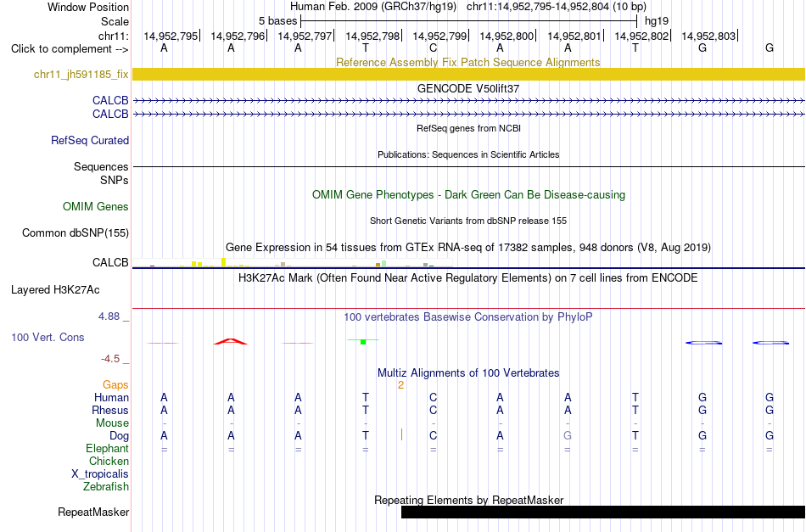
Task: Click 'Publications: Sequences in Scientific Articles' title
Action: tap(468, 154)
